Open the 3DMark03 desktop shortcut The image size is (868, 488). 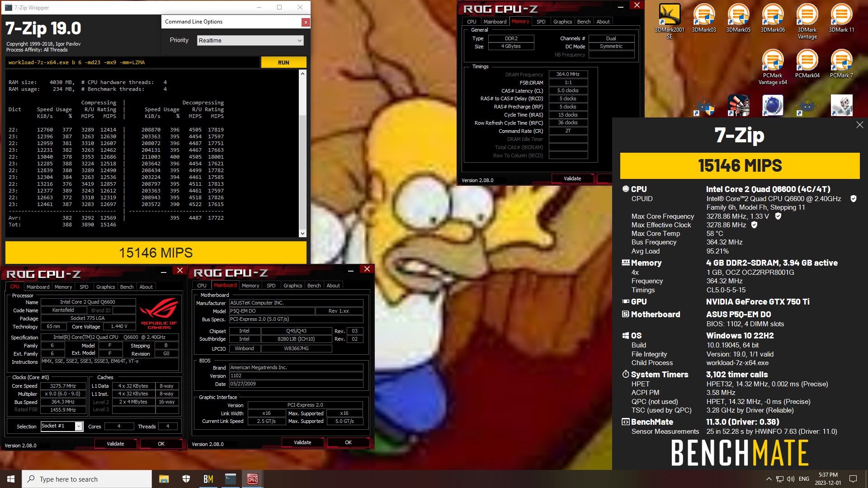[704, 18]
